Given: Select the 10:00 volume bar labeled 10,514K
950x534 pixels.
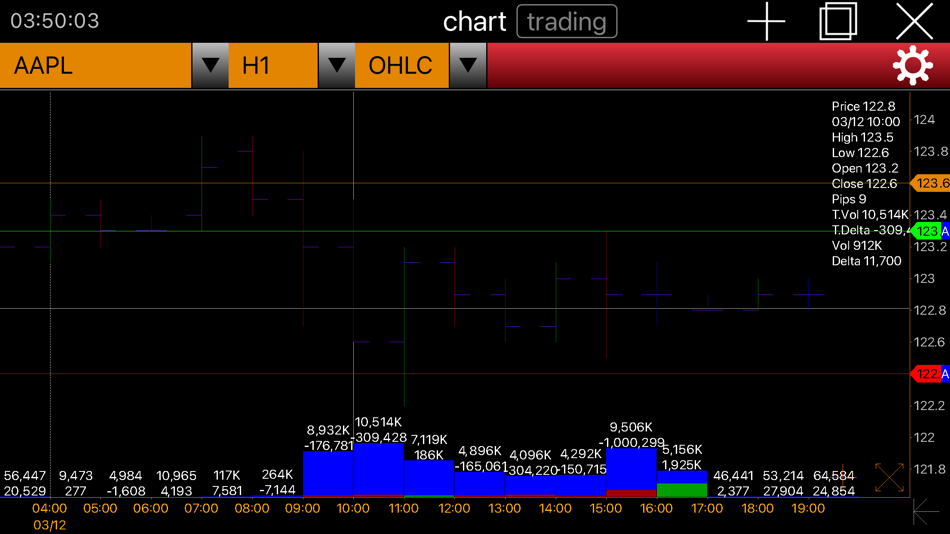Looking at the screenshot, I should tap(379, 470).
